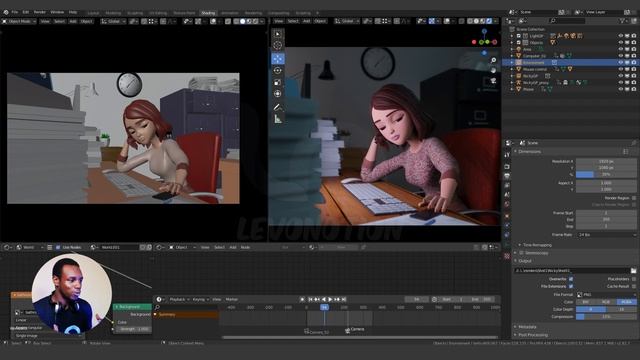Set Color Depth to 16
Image resolution: width=640 pixels, height=360 pixels.
click(621, 309)
